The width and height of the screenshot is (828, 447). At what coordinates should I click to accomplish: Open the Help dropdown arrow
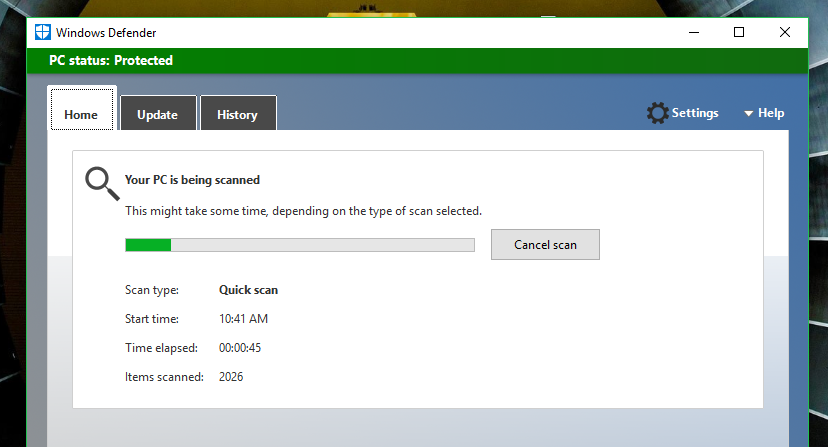(x=748, y=113)
